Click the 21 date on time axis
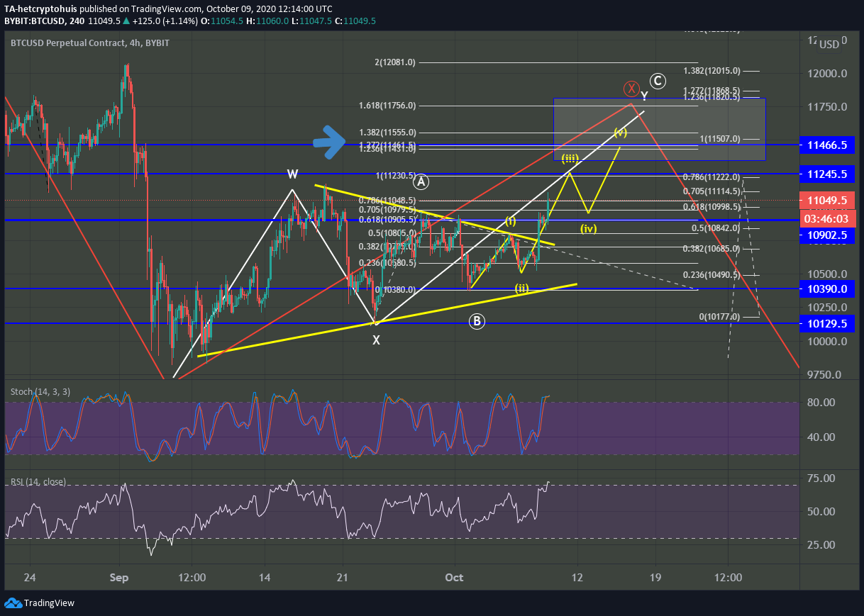Viewport: 864px width, 616px height. [x=343, y=578]
